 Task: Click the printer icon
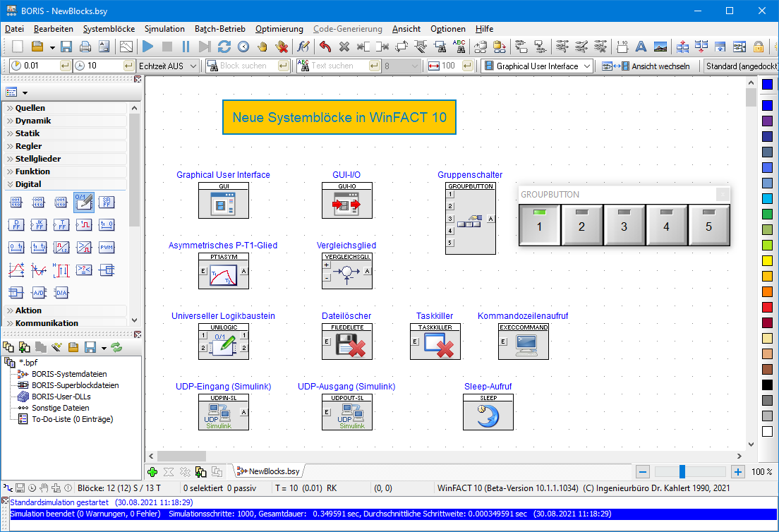(85, 47)
